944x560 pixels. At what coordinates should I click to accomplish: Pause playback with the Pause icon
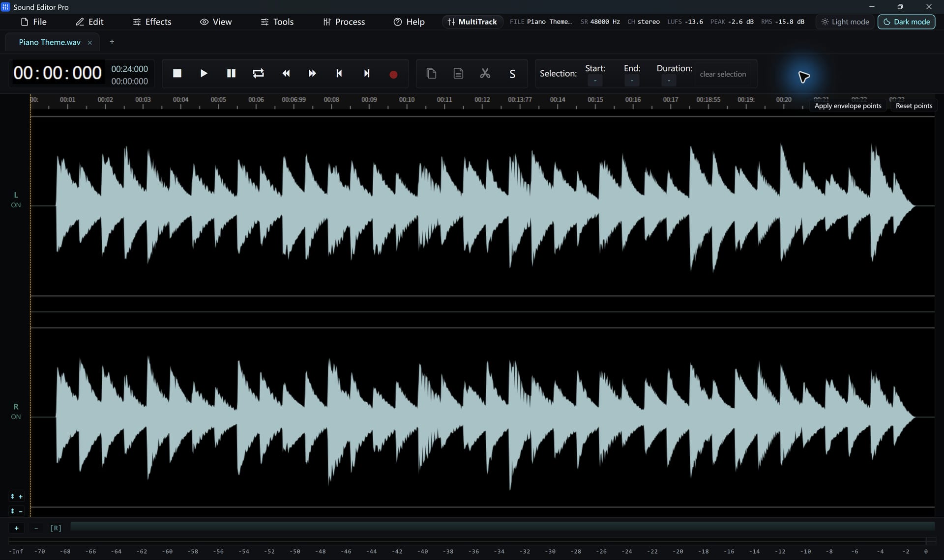231,74
